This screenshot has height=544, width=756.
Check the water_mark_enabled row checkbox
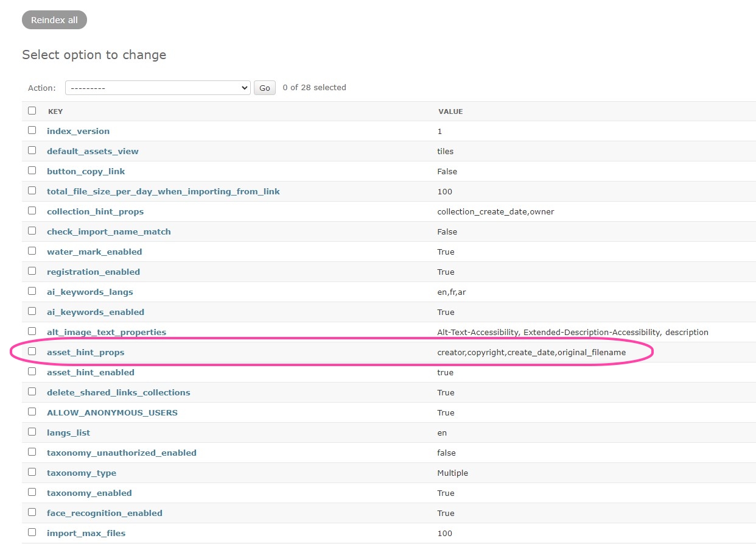(32, 251)
